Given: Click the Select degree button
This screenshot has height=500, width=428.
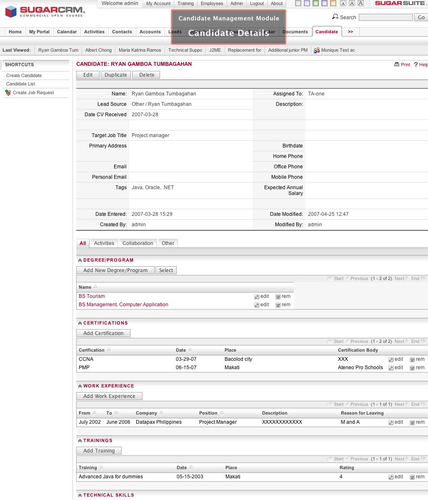Looking at the screenshot, I should [166, 270].
